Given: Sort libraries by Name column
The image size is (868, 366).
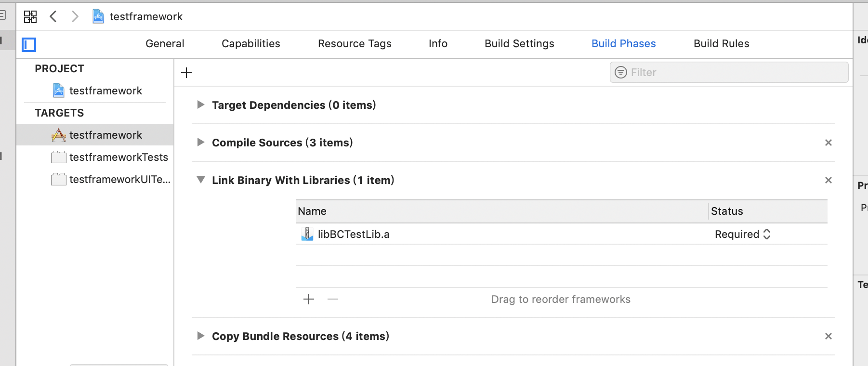Looking at the screenshot, I should click(502, 211).
